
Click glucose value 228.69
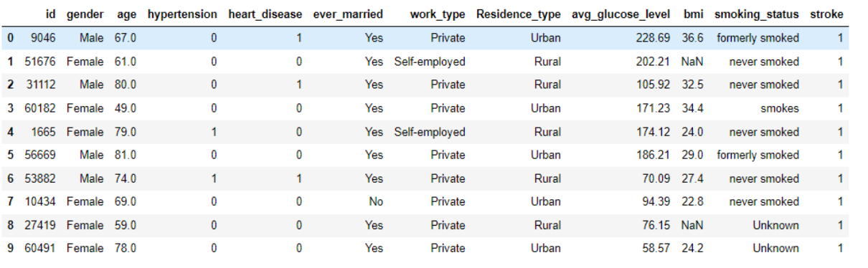pyautogui.click(x=653, y=38)
